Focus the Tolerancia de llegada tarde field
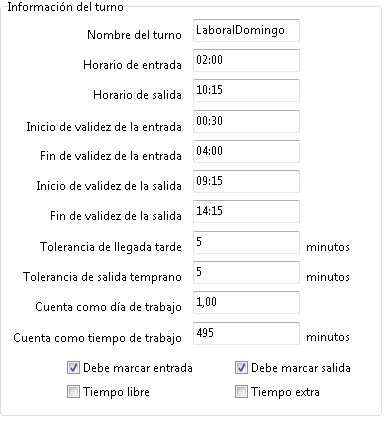The height and width of the screenshot is (422, 391). pos(246,242)
